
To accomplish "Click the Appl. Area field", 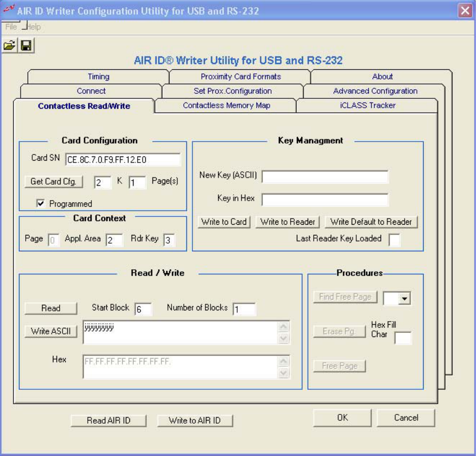I will tap(114, 240).
